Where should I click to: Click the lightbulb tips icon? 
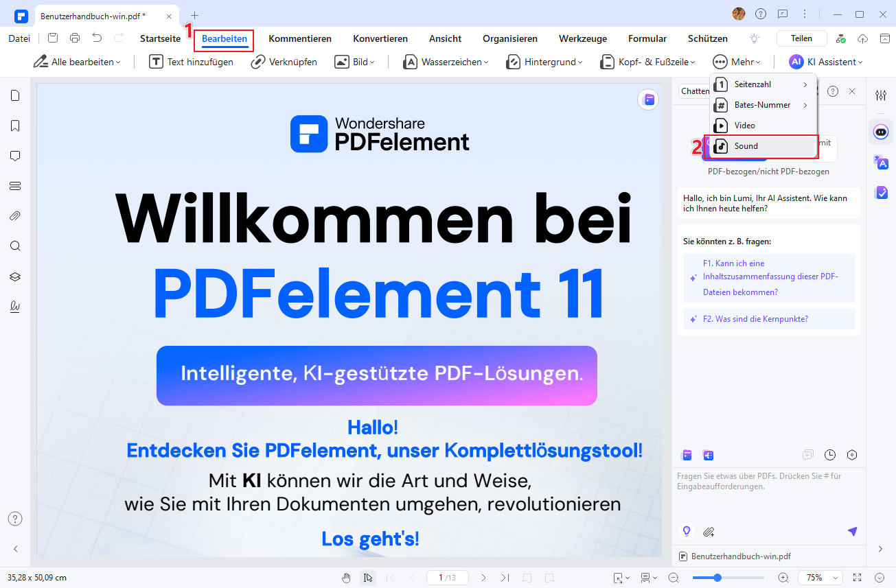(755, 38)
